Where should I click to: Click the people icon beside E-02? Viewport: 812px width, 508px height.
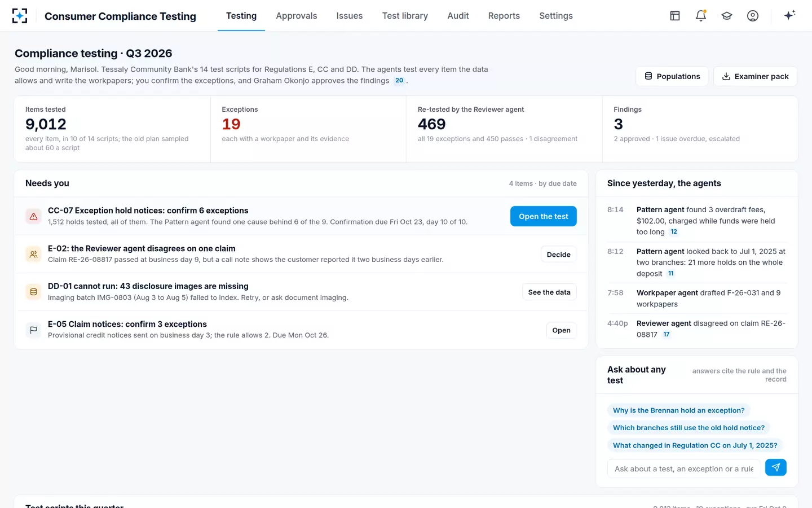[33, 254]
